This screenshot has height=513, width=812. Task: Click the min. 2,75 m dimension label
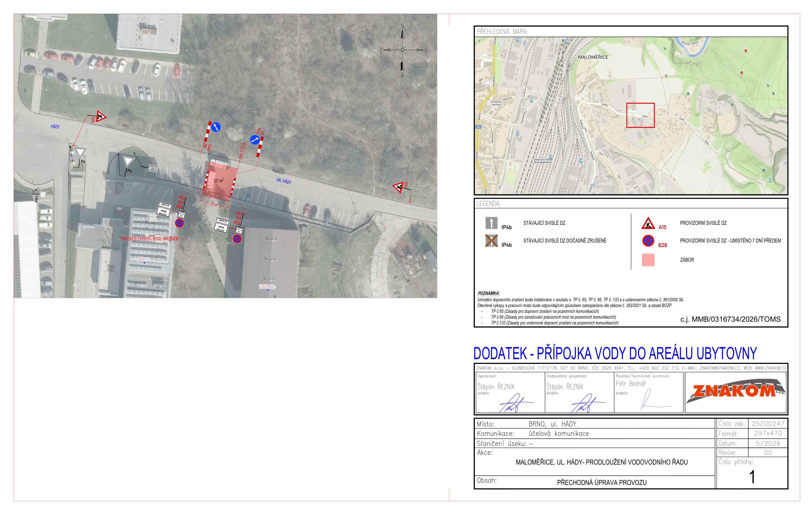coord(242,151)
